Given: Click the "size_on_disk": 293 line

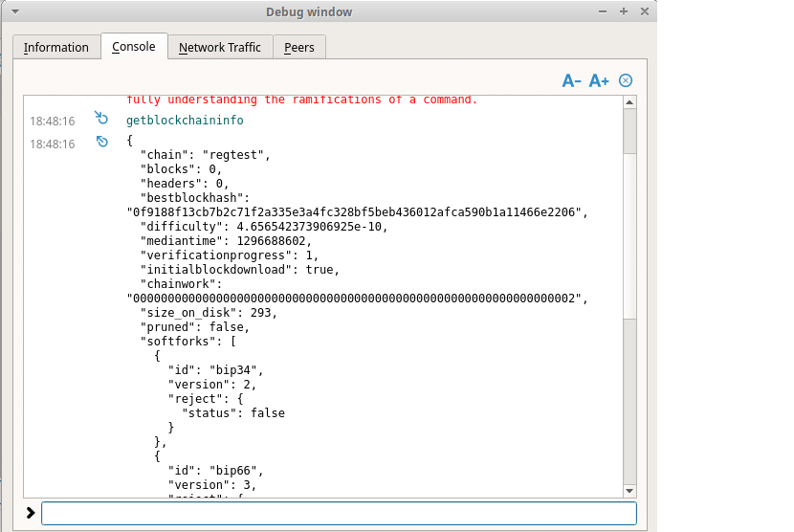Looking at the screenshot, I should 209,313.
